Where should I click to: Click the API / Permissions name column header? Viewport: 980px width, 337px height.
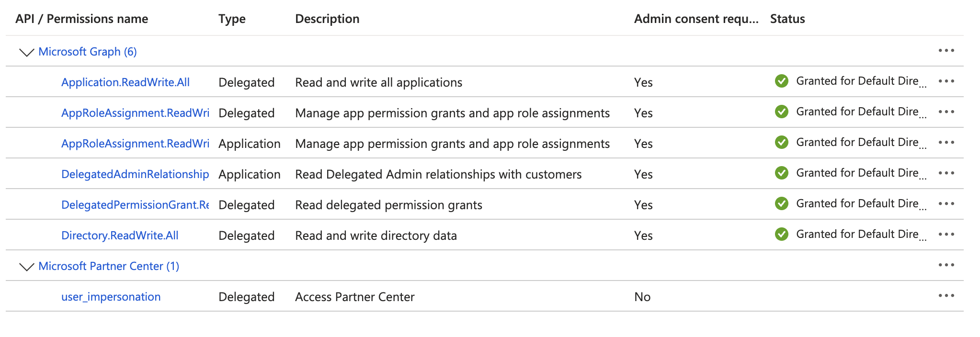[x=82, y=19]
